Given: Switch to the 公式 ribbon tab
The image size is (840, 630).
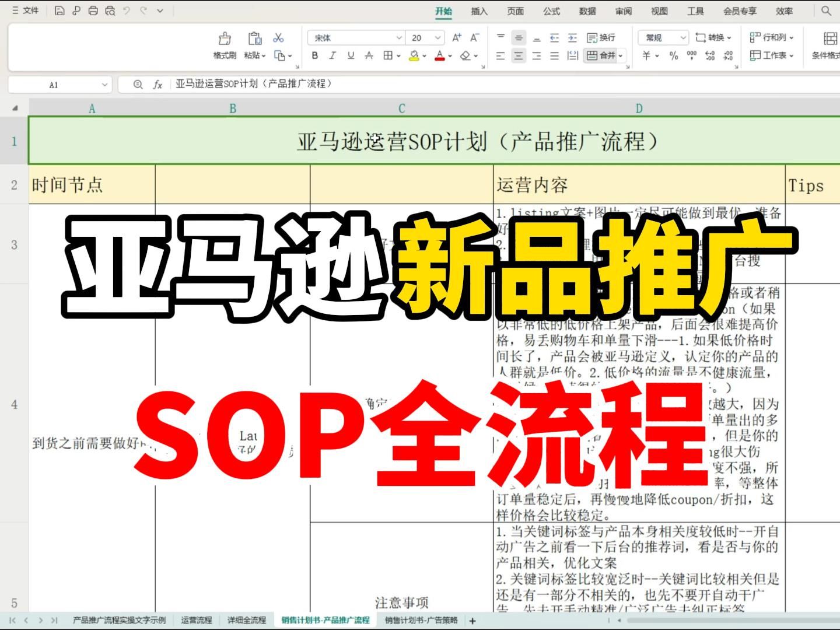Looking at the screenshot, I should point(551,11).
